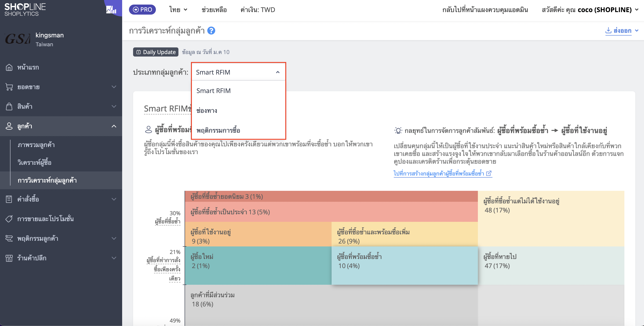
Task: Click the behavior icon beside พฤติกรรมลูกค้า
Action: pos(9,238)
